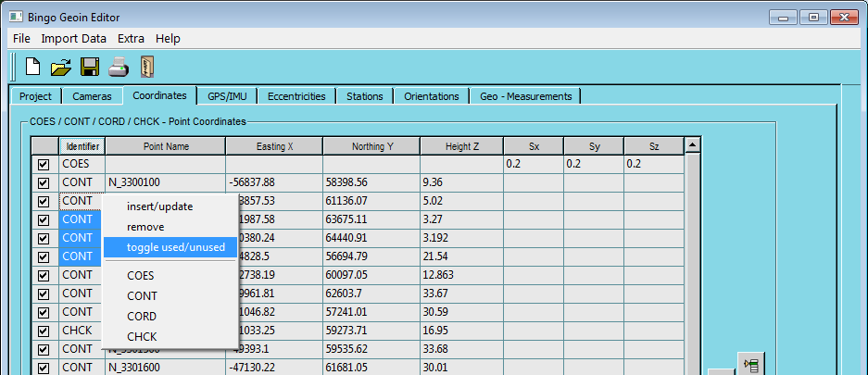The height and width of the screenshot is (375, 868).
Task: Click the Point Name column header
Action: pyautogui.click(x=166, y=146)
